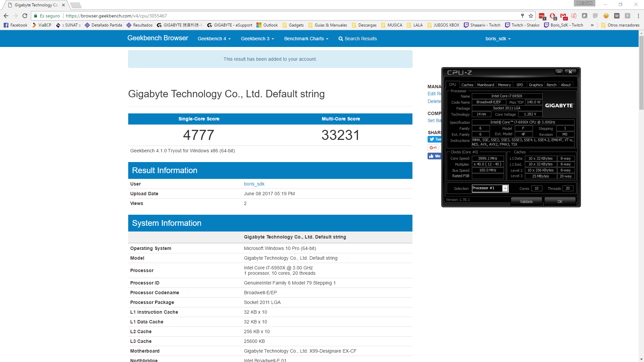Switch to CPU-Z Bench tab
This screenshot has height=362, width=644.
(551, 85)
